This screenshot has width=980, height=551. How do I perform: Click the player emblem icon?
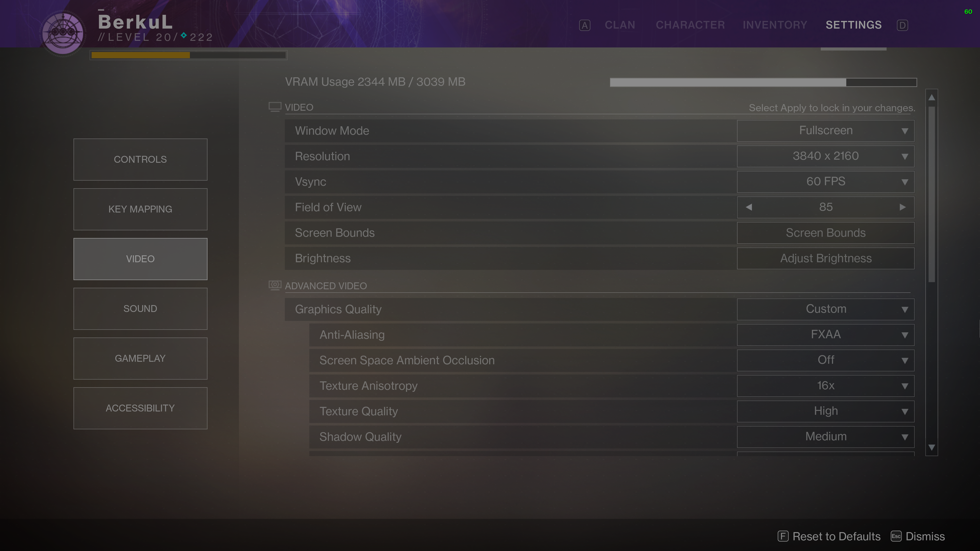[63, 33]
